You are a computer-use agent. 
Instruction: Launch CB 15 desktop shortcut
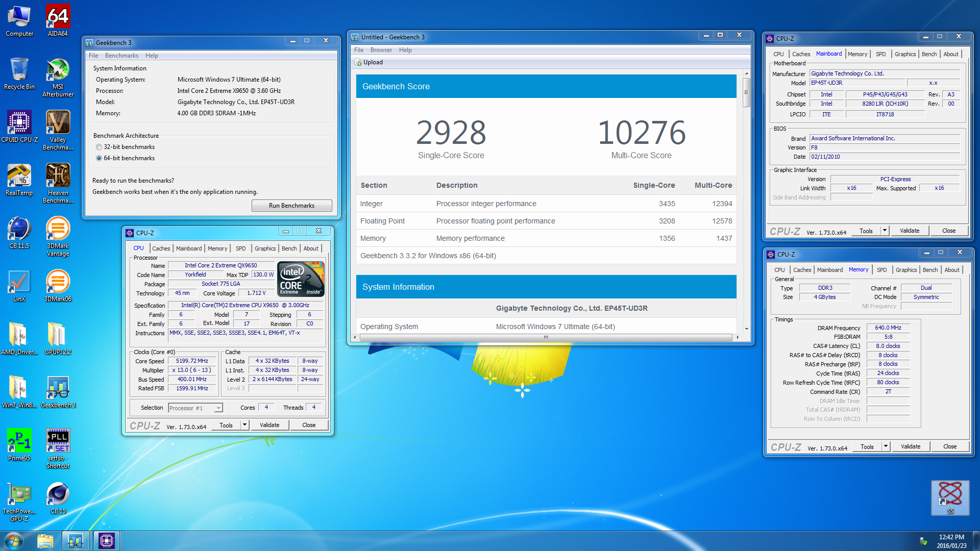(x=58, y=498)
